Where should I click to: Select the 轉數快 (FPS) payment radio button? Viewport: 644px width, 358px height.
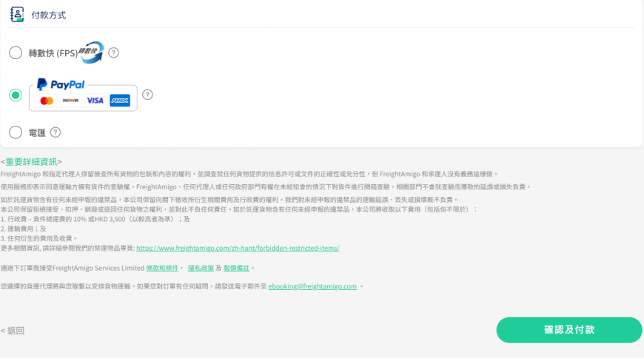click(16, 53)
